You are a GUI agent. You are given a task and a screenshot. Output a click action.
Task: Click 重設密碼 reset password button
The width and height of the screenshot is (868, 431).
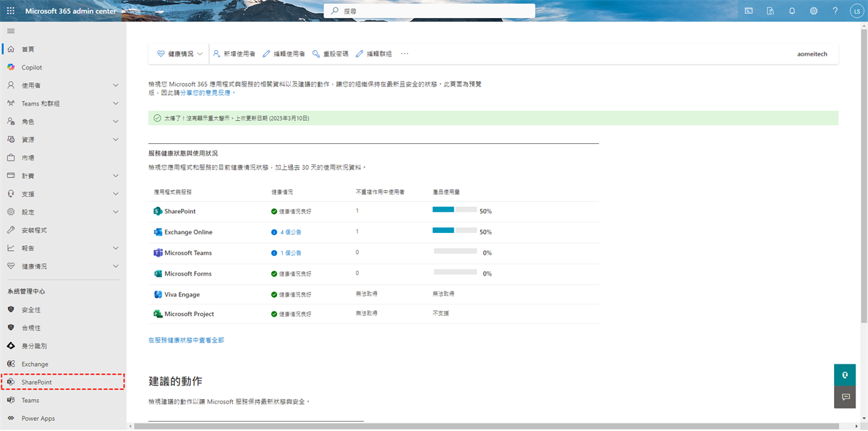coord(331,54)
